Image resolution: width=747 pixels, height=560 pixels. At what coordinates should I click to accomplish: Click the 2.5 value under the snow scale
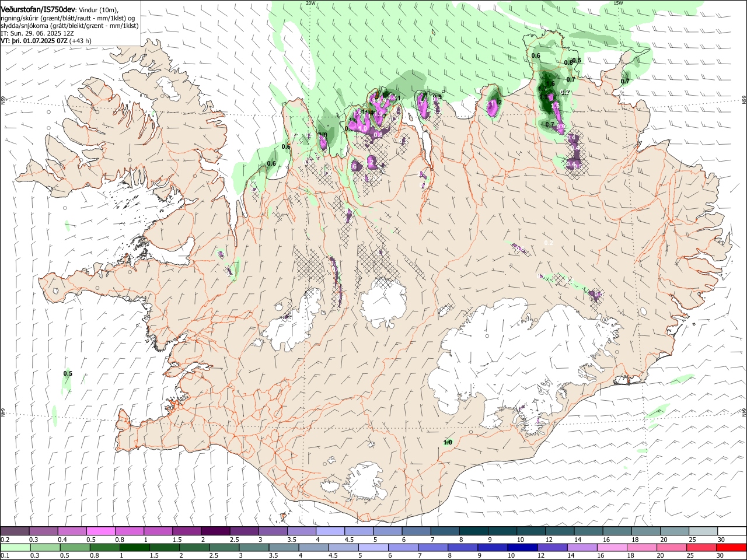[234, 540]
